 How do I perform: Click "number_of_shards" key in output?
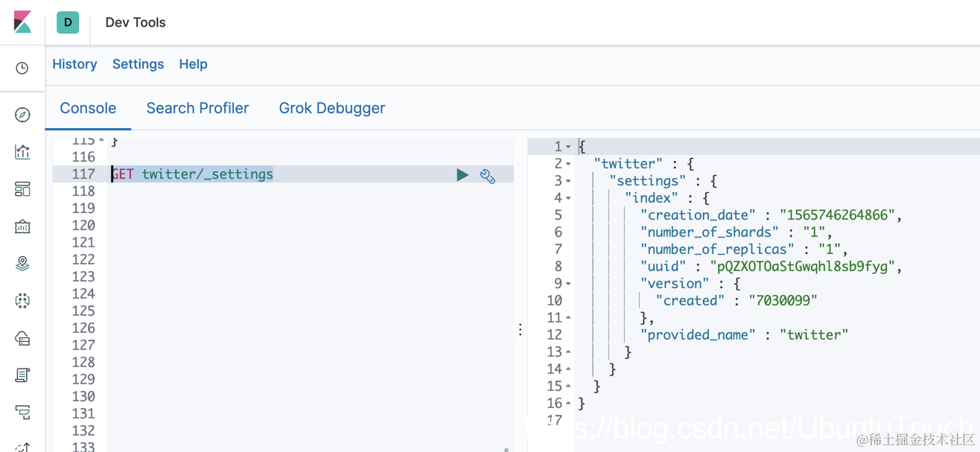710,232
